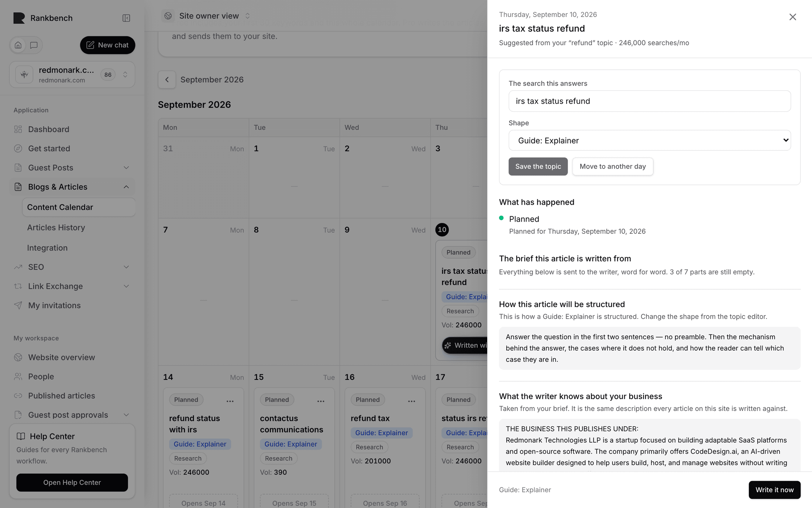Click Write it now button
812x508 pixels.
[x=774, y=490]
